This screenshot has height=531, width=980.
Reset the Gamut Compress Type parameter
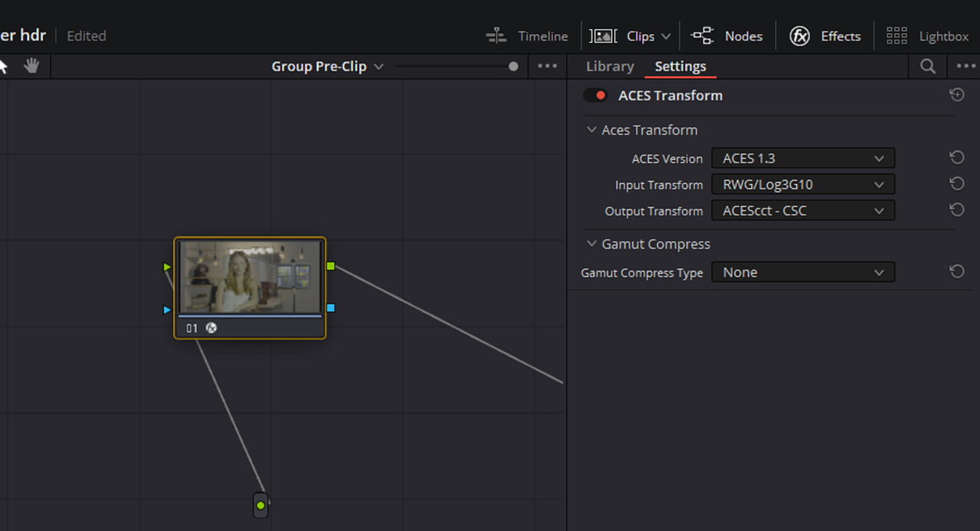tap(956, 271)
